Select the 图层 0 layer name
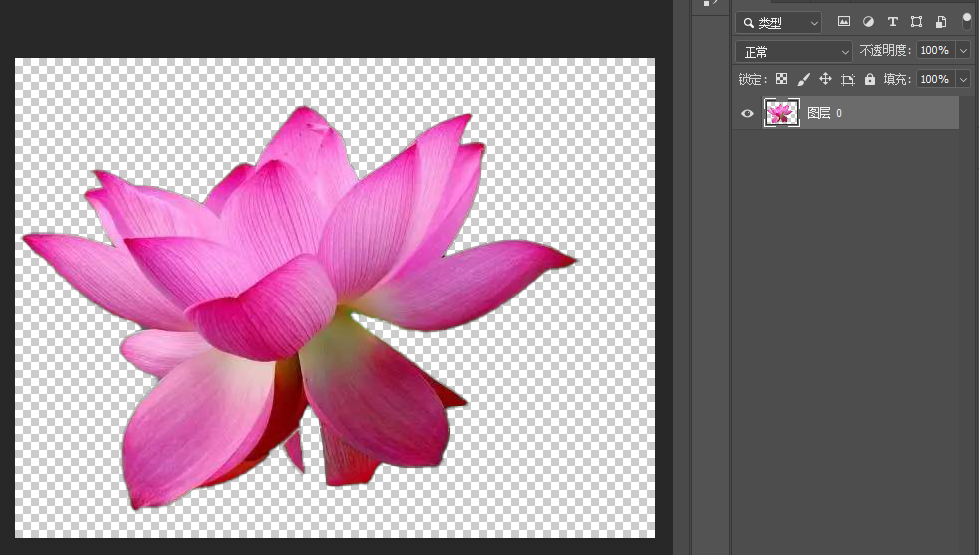The width and height of the screenshot is (979, 555). coord(819,113)
